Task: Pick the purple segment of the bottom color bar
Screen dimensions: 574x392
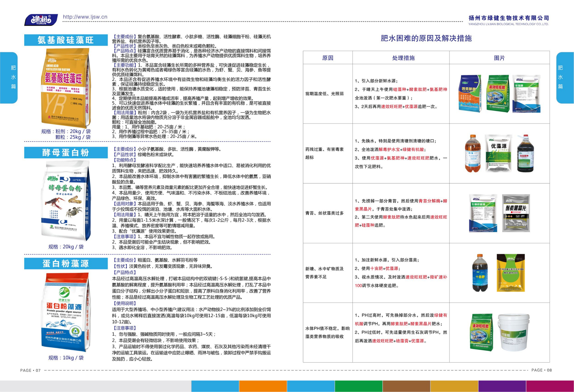Action: pyautogui.click(x=502, y=386)
